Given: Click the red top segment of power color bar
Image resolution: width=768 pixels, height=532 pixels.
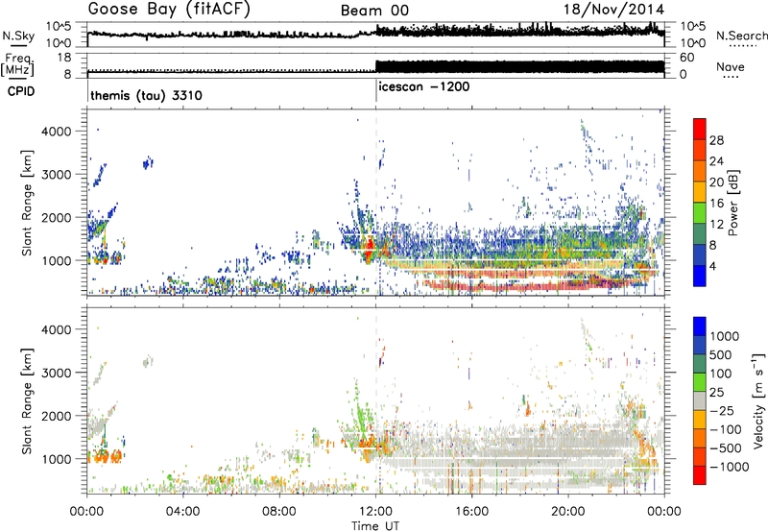Looking at the screenshot, I should [x=700, y=130].
